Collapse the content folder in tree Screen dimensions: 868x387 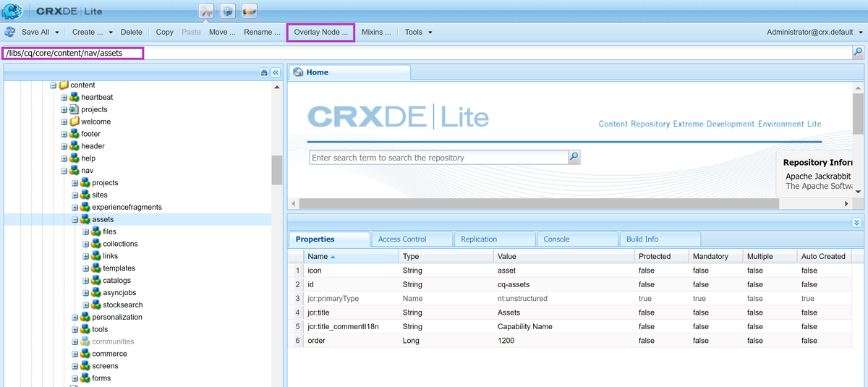(x=54, y=85)
